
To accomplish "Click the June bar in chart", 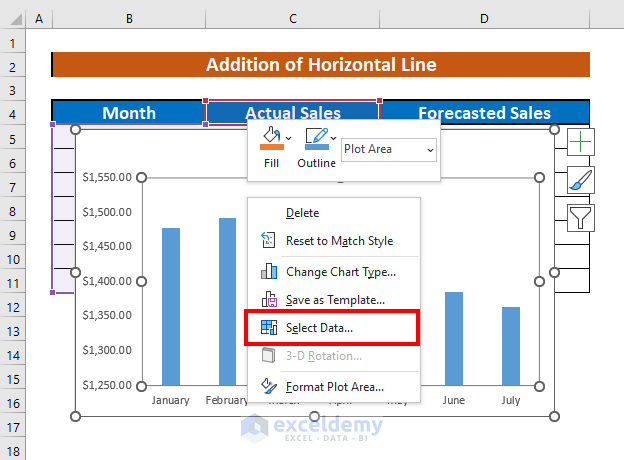I will (x=454, y=339).
